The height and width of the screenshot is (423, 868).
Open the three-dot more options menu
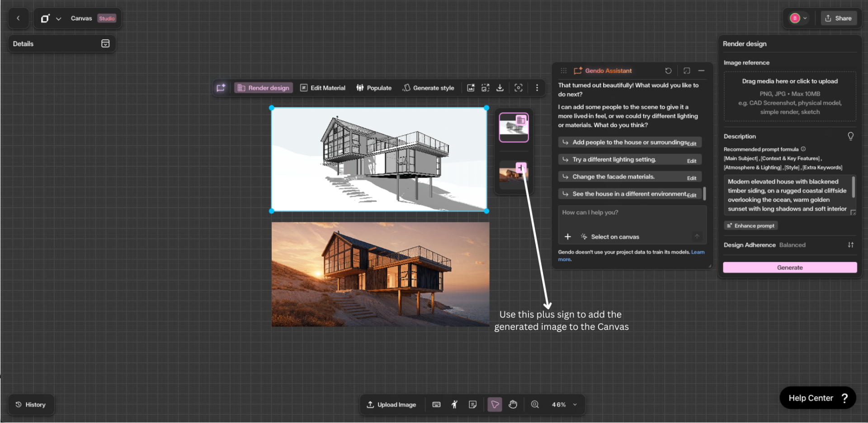(537, 88)
